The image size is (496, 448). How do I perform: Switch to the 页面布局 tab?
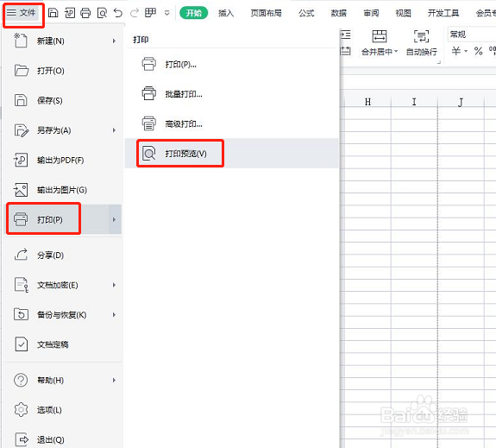tap(266, 13)
